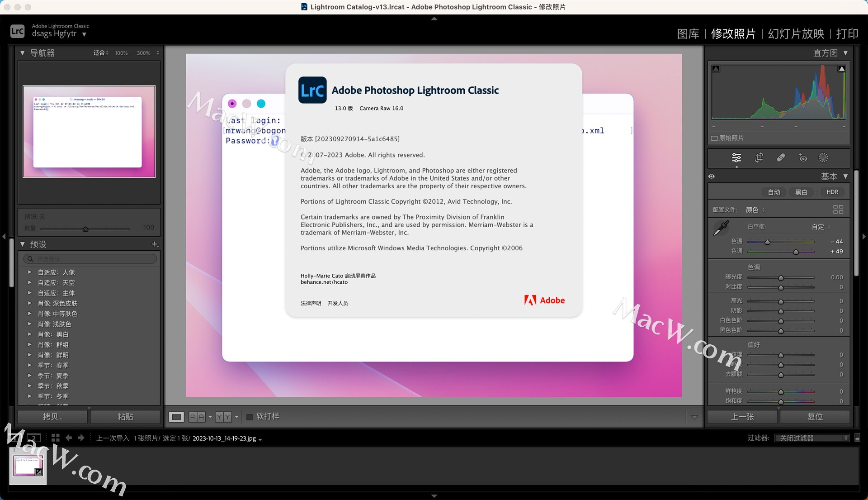The image size is (868, 500).
Task: Hide the top module panel arrow
Action: 434,19
